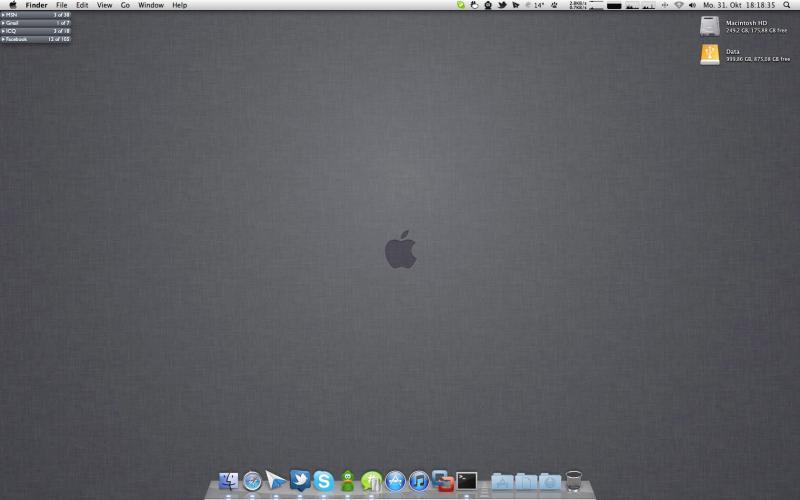Viewport: 800px width, 500px height.
Task: Click the green Evernote menu bar icon
Action: tap(461, 5)
